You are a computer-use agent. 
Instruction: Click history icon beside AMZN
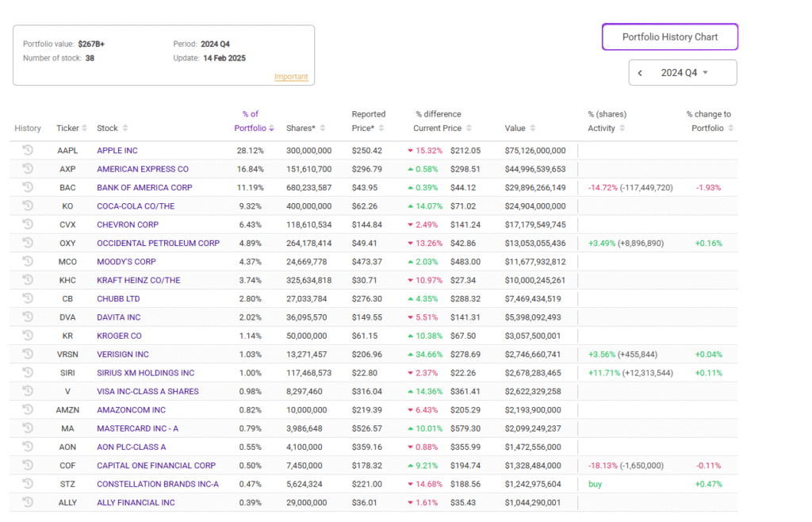click(x=28, y=409)
